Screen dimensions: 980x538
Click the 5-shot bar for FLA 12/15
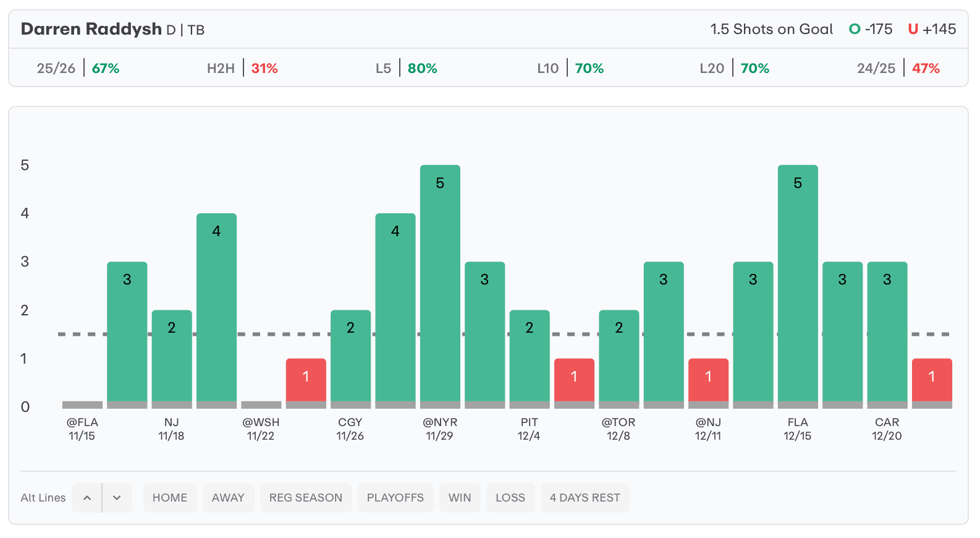(x=798, y=284)
